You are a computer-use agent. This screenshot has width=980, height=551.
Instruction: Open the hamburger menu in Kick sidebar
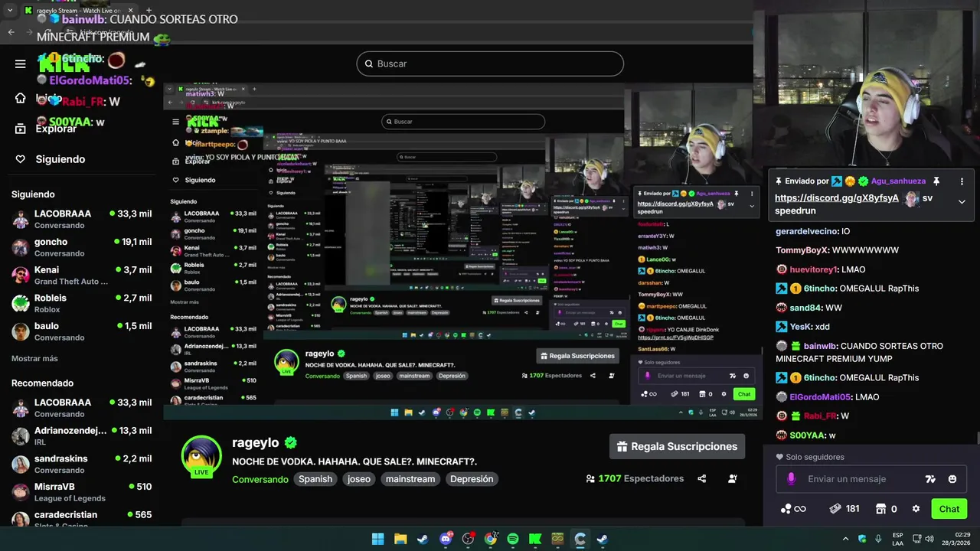tap(21, 64)
